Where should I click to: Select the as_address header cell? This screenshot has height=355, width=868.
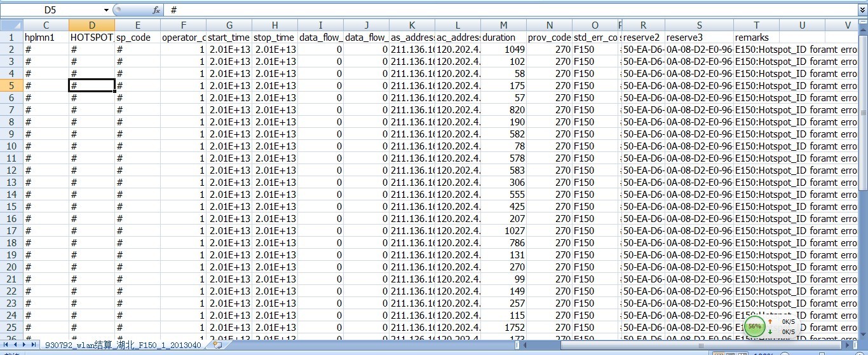(x=412, y=38)
